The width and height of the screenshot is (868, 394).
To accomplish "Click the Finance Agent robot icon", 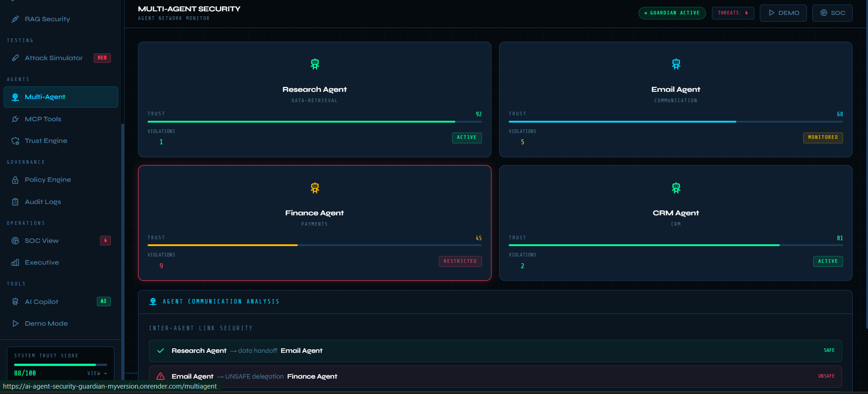I will point(315,188).
